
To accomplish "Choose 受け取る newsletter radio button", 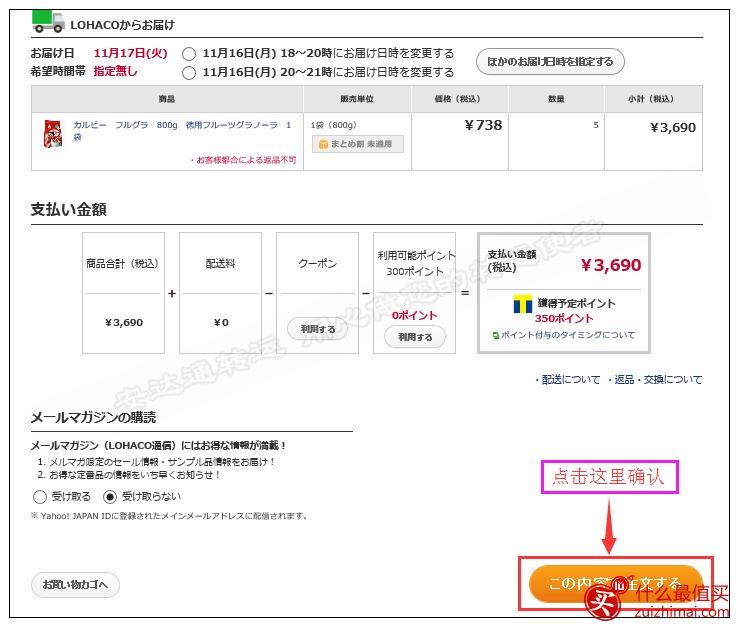I will click(40, 497).
